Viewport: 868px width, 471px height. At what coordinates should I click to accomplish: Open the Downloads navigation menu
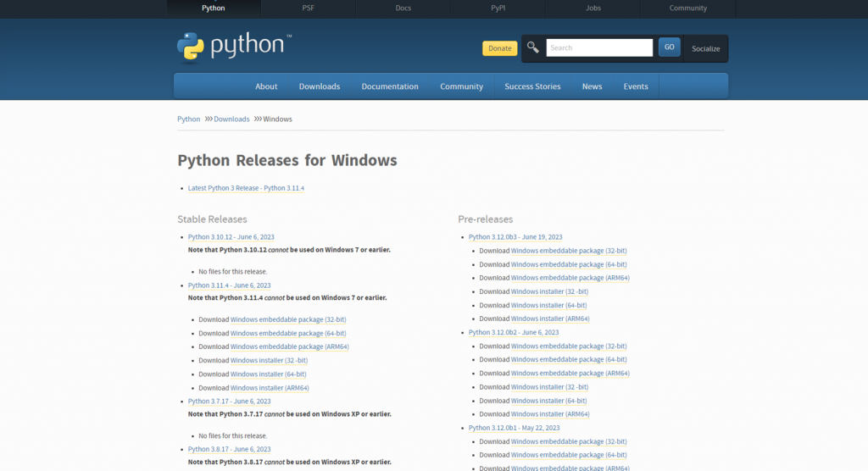[320, 86]
